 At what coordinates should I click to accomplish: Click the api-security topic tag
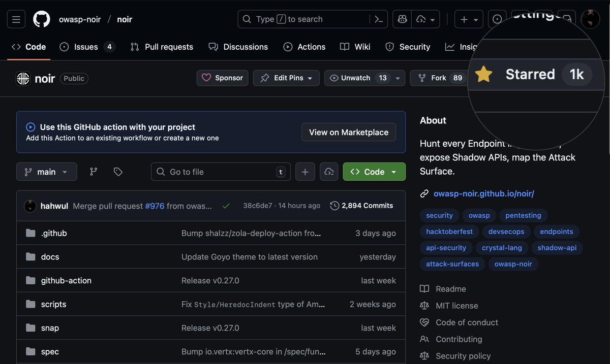[x=446, y=248]
